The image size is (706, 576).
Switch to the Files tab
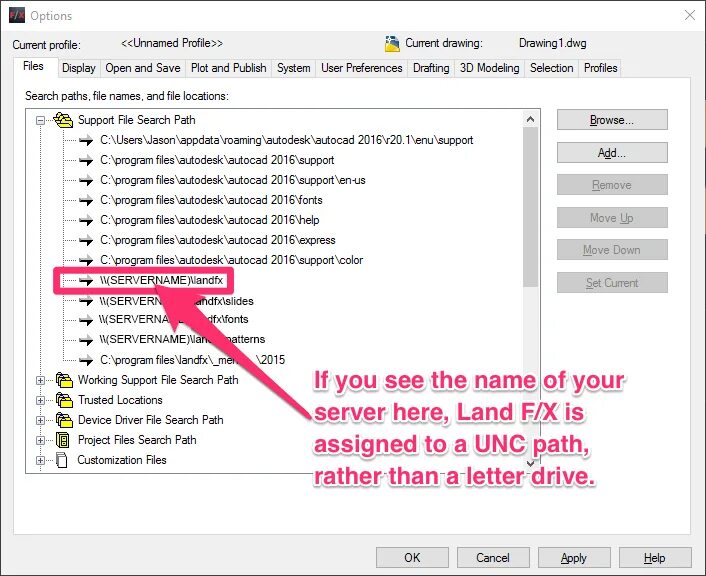33,66
